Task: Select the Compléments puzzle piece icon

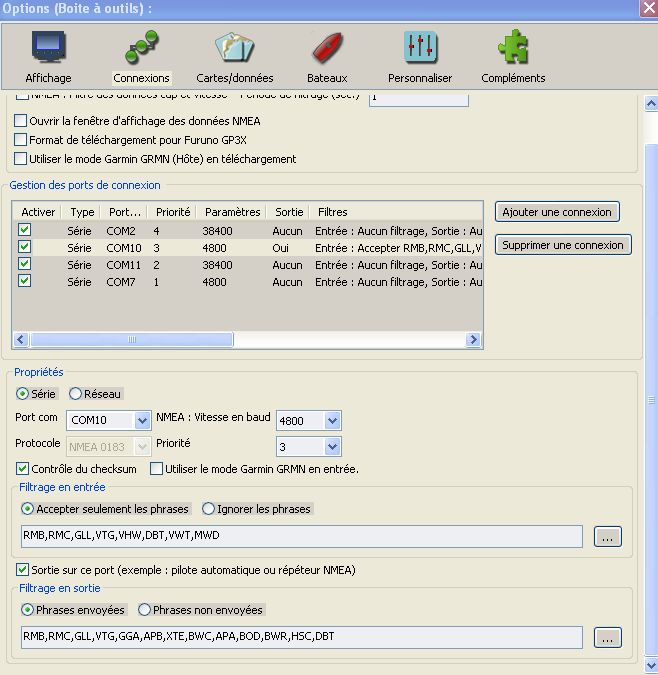Action: click(x=513, y=48)
